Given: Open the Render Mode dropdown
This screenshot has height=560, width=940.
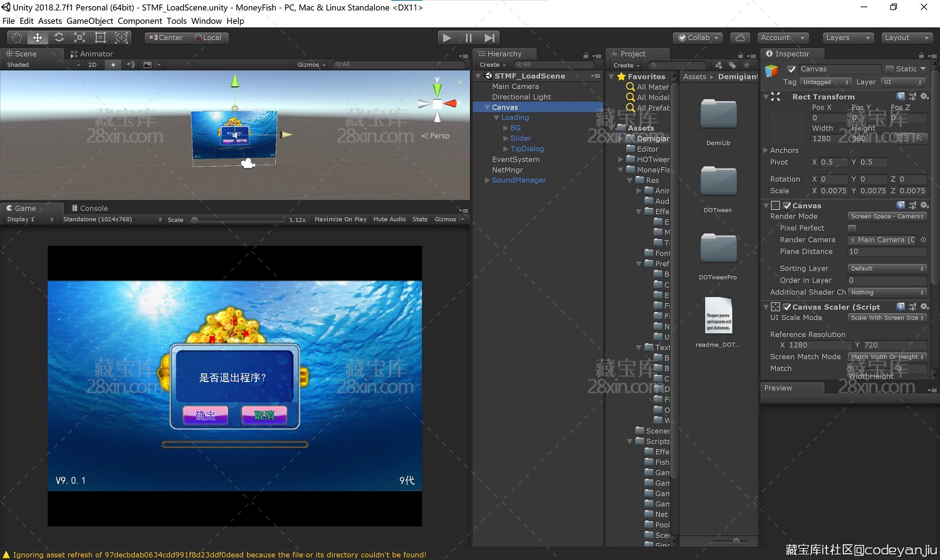Looking at the screenshot, I should pyautogui.click(x=887, y=216).
